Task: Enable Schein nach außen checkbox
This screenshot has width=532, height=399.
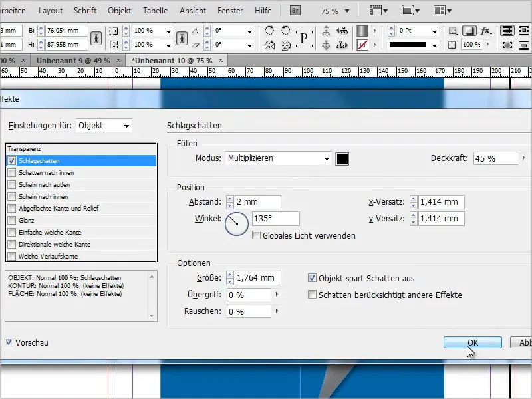Action: (12, 184)
